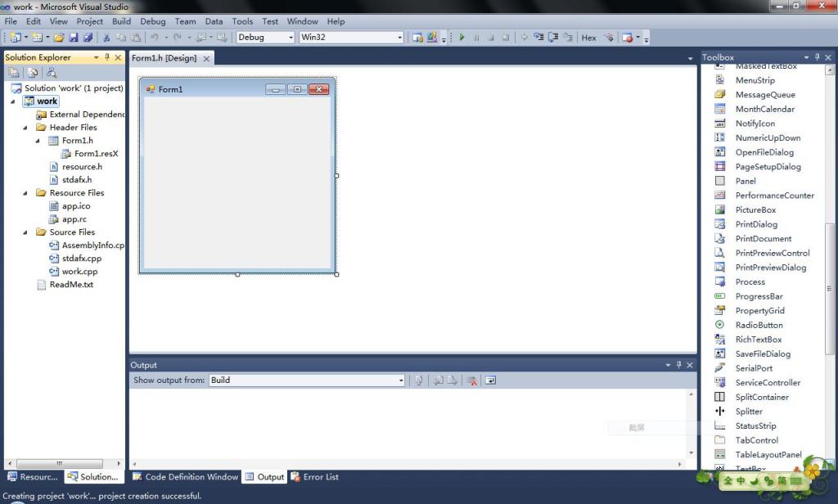Click the Solution Explorer toolbar icon beside Win32
Screen dimensions: 838x504
pyautogui.click(x=417, y=38)
